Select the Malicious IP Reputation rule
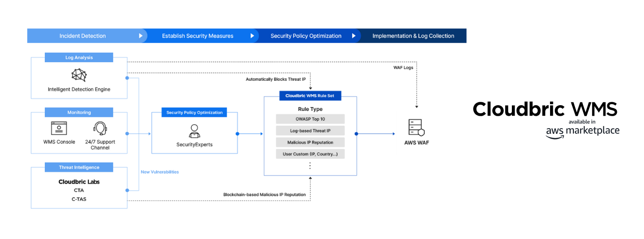 (x=310, y=142)
